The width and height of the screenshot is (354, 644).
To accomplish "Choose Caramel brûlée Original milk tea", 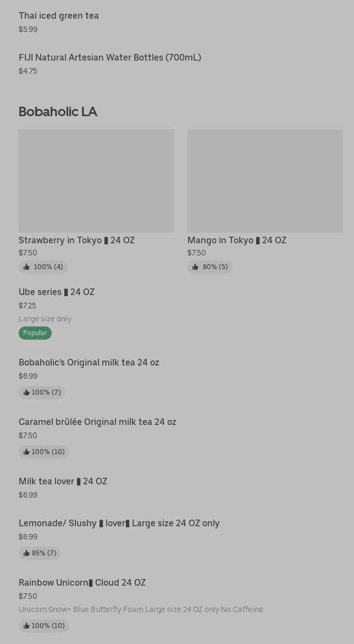I will pos(97,422).
